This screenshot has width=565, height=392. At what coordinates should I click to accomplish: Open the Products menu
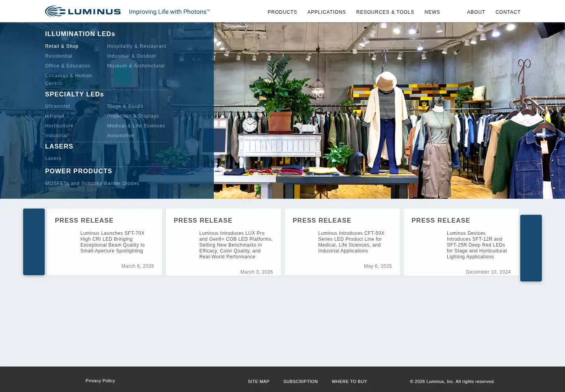(282, 12)
